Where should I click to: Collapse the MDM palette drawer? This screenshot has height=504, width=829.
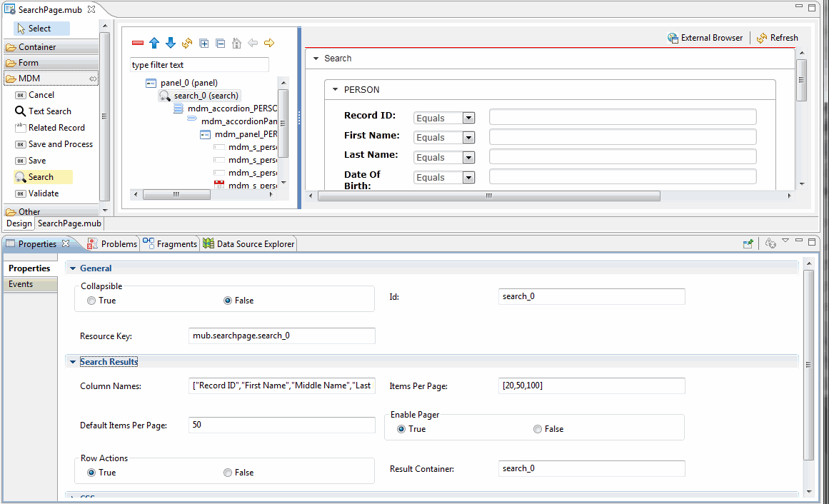pos(51,79)
